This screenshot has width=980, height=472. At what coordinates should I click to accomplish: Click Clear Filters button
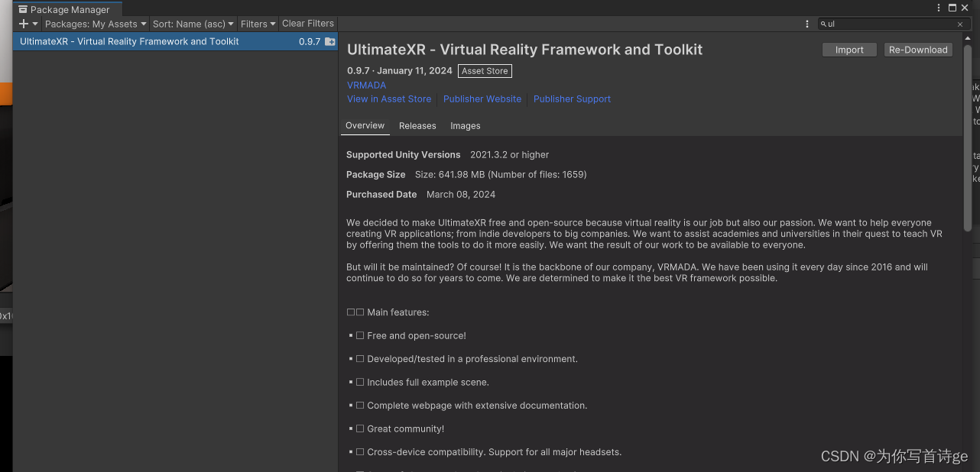pyautogui.click(x=308, y=24)
